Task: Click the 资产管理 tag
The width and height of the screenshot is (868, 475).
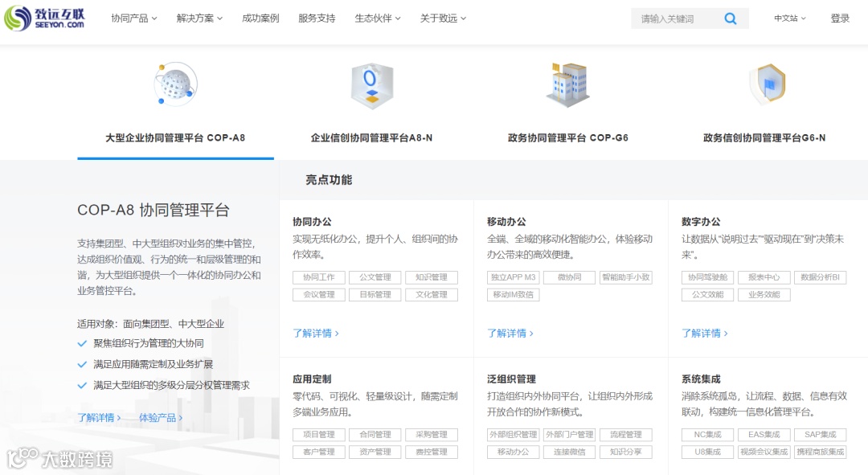Action: pos(375,452)
